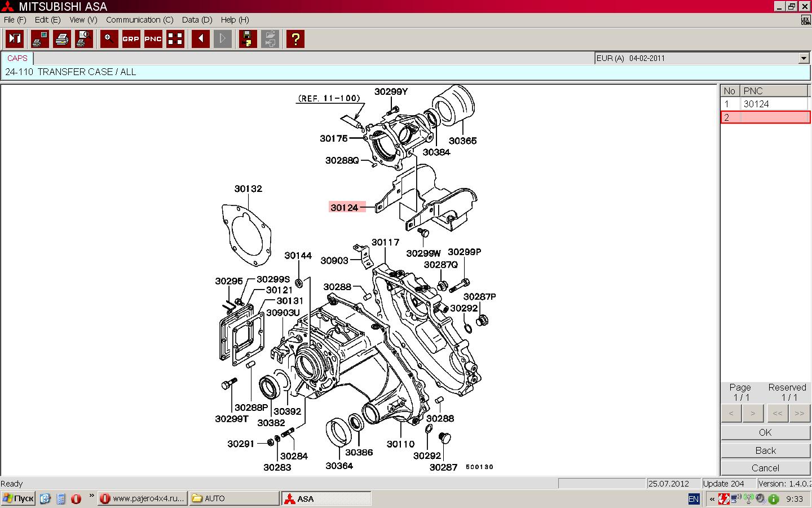The image size is (812, 508).
Task: Click the exit door toolbar icon
Action: (x=15, y=39)
